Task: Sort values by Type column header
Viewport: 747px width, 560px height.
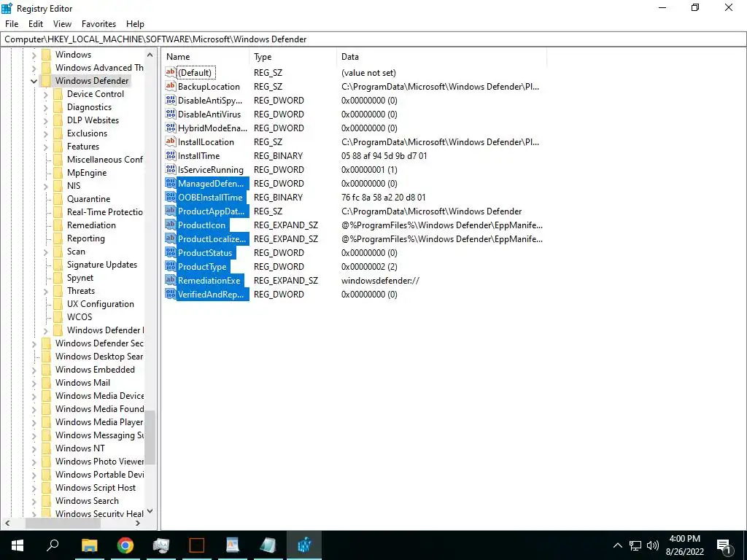Action: [x=293, y=57]
